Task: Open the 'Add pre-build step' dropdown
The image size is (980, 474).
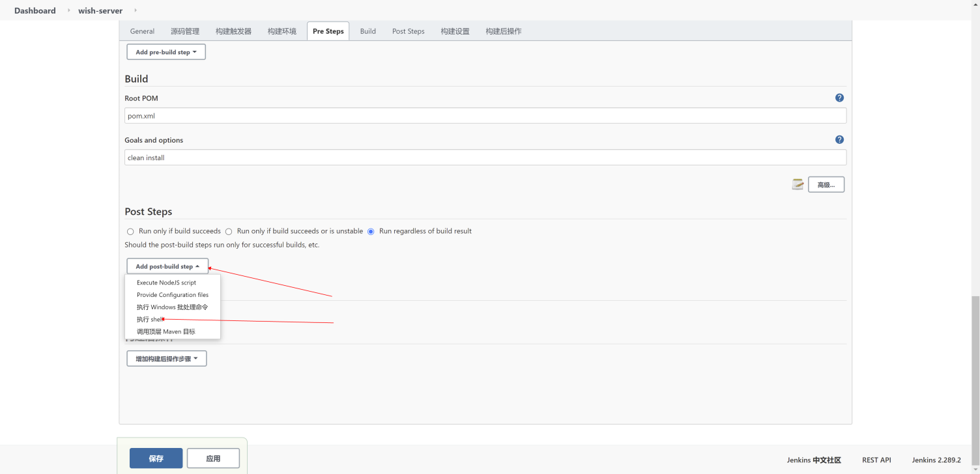Action: [x=166, y=52]
